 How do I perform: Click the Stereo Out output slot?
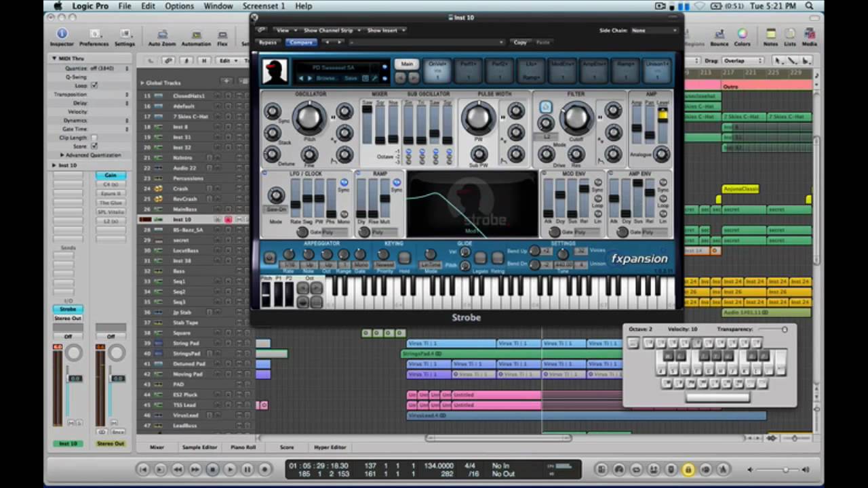[68, 318]
